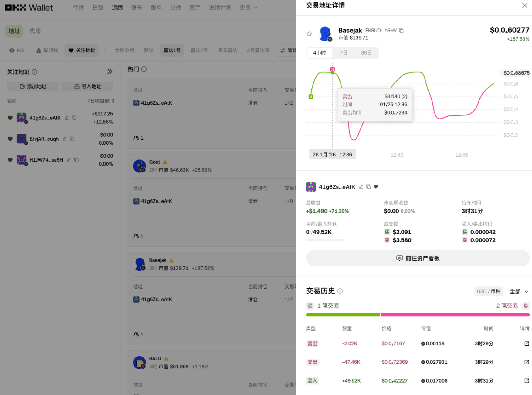Image resolution: width=532 pixels, height=395 pixels.
Task: Copy the Basejak contract address EKRUDi..hSHV
Action: point(401,31)
